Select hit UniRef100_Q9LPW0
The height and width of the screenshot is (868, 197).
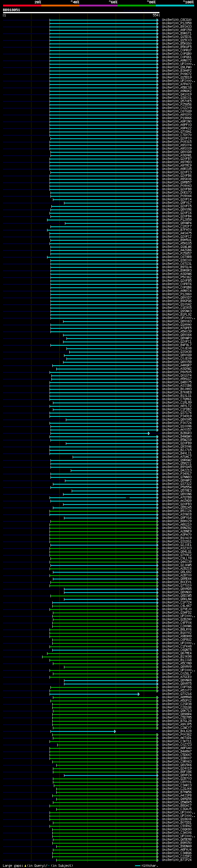(x=176, y=67)
